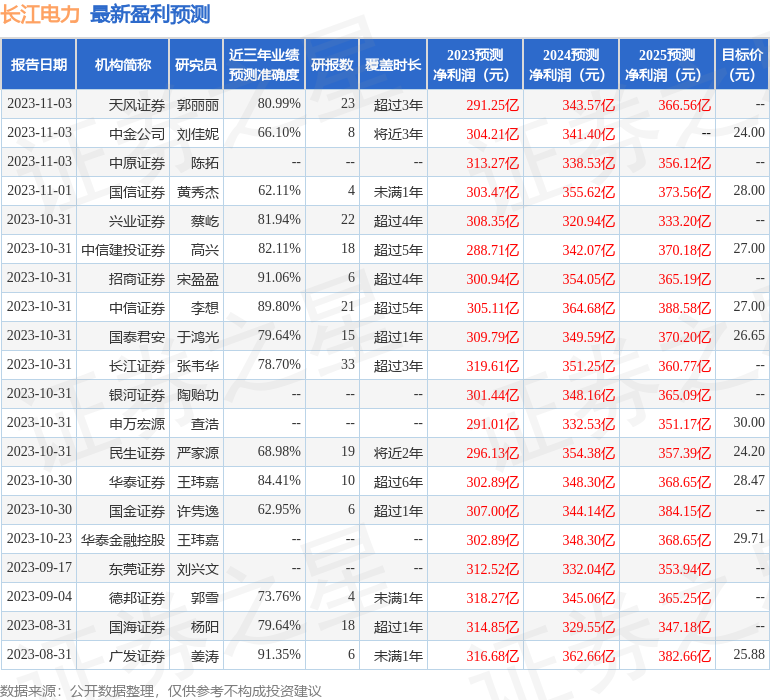Select the 2023预测净利润 column header
Screen dimensions: 770x700
click(x=475, y=64)
